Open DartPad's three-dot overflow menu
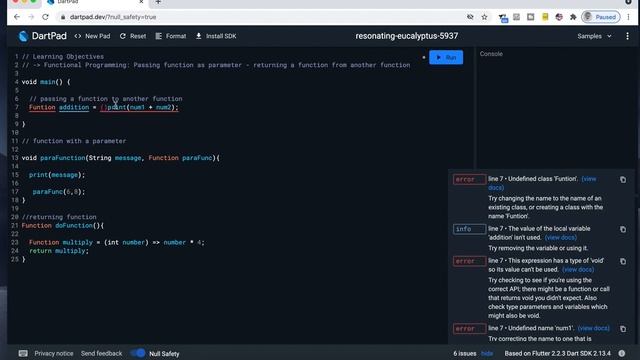The image size is (640, 360). 627,36
